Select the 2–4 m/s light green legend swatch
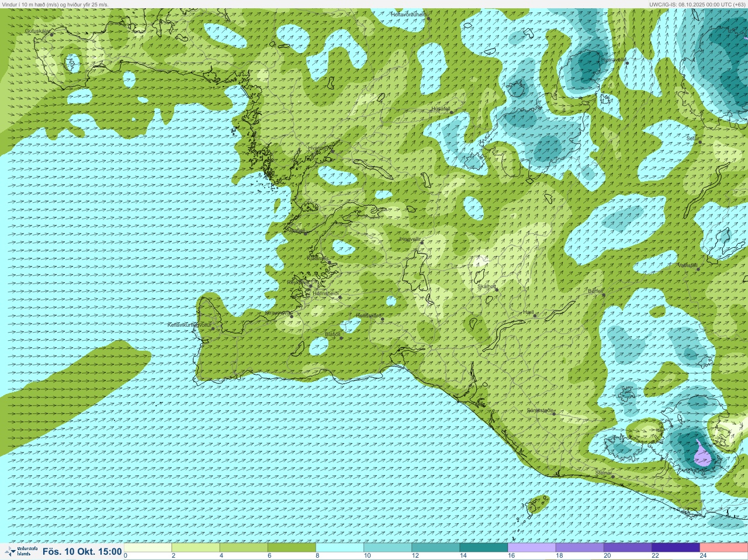Viewport: 748px width, 560px height. 196,548
